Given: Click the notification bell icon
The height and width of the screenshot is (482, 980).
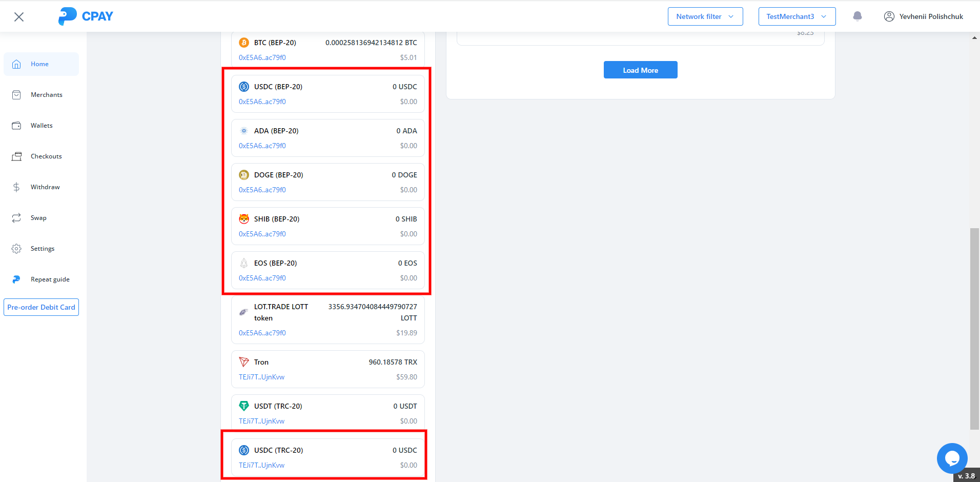Looking at the screenshot, I should pyautogui.click(x=857, y=16).
